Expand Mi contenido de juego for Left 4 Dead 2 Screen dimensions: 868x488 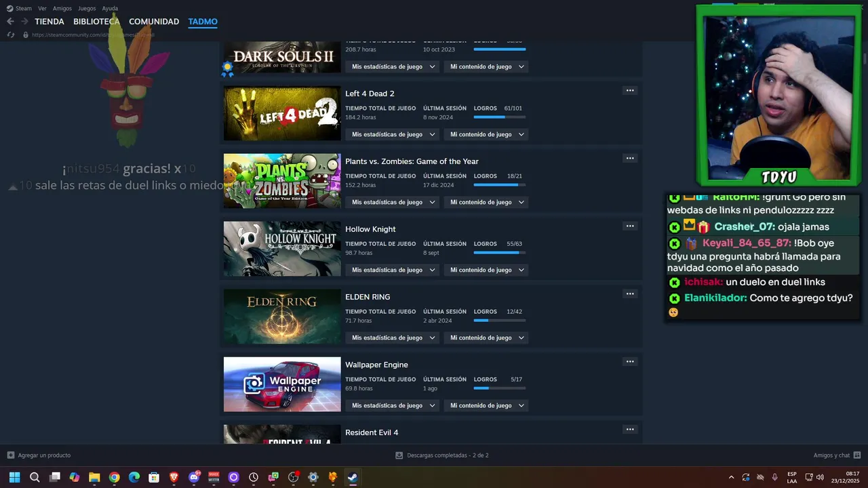[x=486, y=134]
